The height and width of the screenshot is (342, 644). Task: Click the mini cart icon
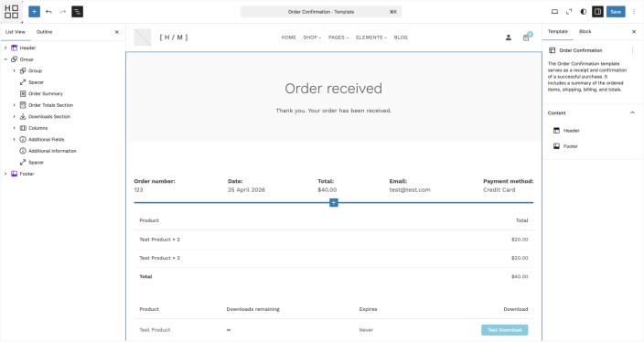coord(526,37)
